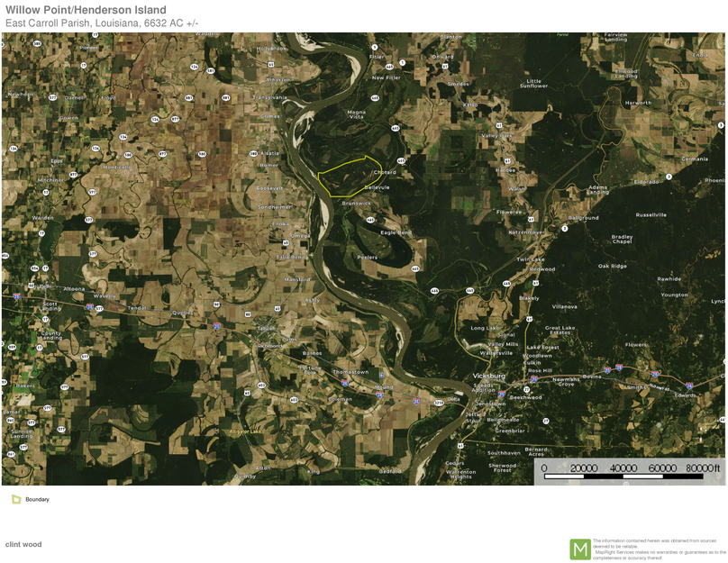Click the East Carroll Parish subtitle text
This screenshot has height=563, width=728.
coord(102,23)
